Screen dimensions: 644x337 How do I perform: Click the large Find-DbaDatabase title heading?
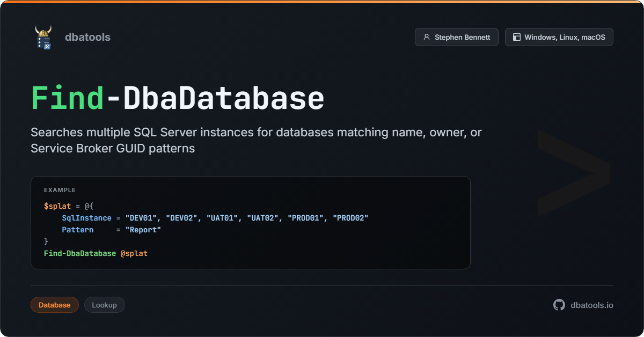click(x=178, y=99)
